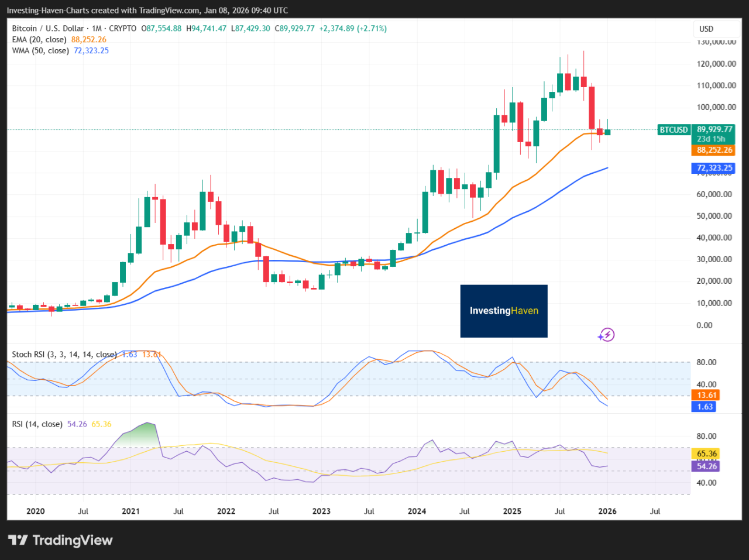The width and height of the screenshot is (749, 560).
Task: Click the yellow 65.36 RSI average tag
Action: click(x=707, y=454)
